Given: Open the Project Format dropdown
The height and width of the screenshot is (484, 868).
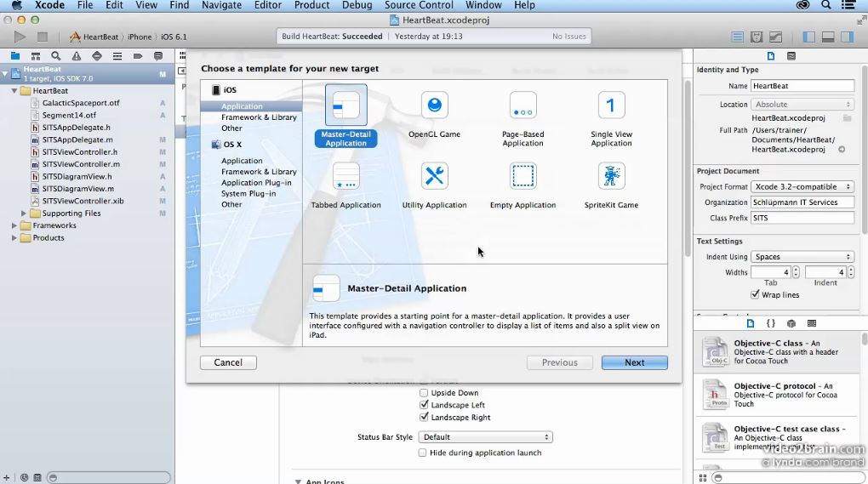Looking at the screenshot, I should pyautogui.click(x=802, y=186).
